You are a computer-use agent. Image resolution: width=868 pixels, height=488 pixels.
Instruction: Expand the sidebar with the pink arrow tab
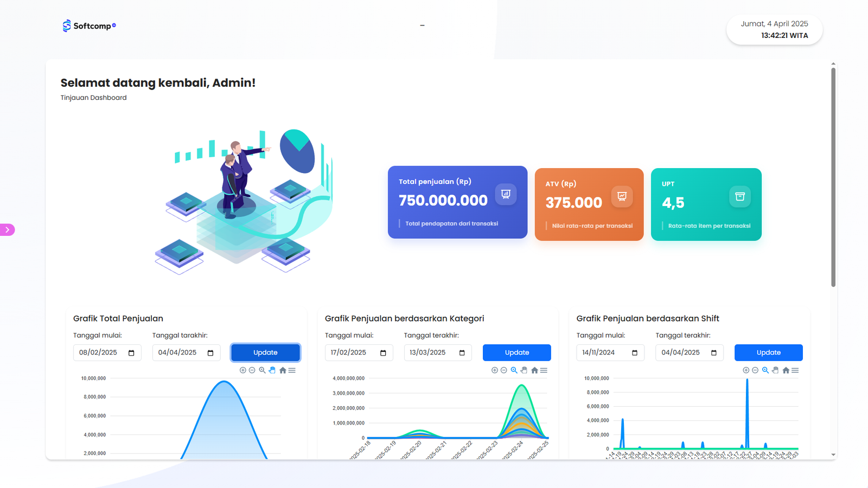pos(8,230)
